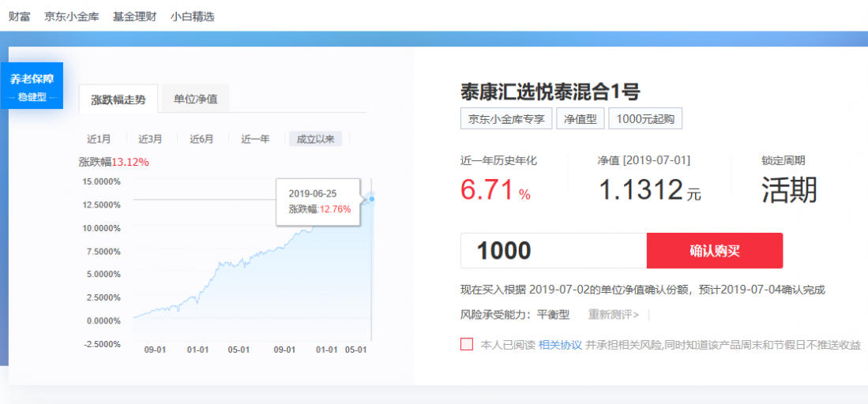Click the 净值 [2019-07-01] label
This screenshot has height=404, width=868.
coord(644,160)
